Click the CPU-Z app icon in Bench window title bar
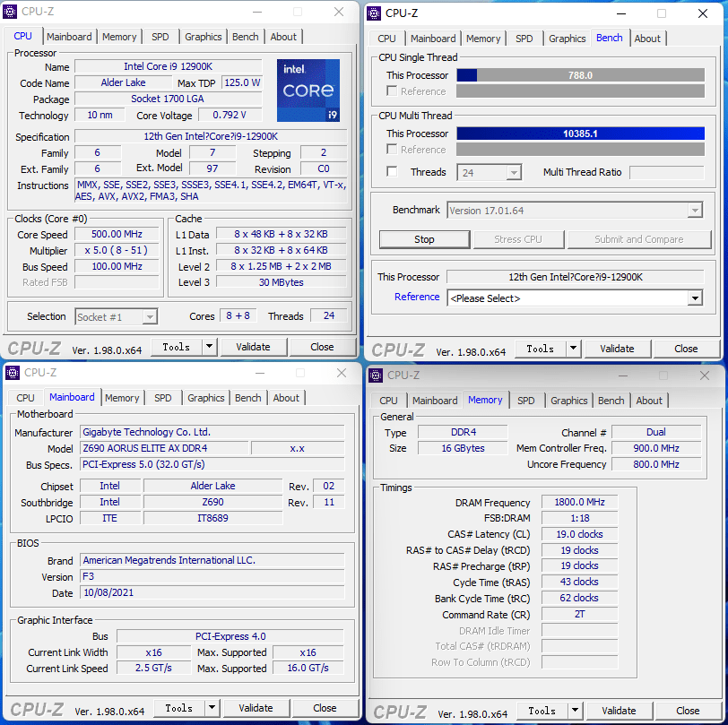728x725 pixels. tap(374, 13)
